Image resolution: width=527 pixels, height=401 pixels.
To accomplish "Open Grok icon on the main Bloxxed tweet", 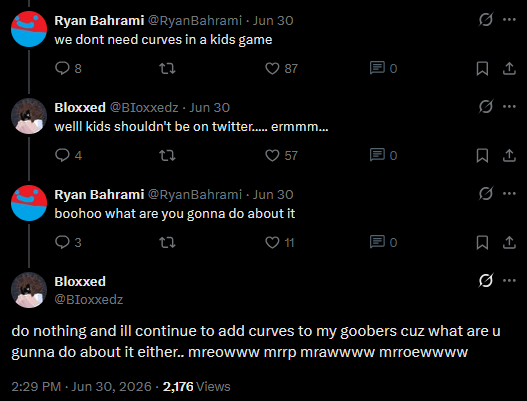I will tap(486, 280).
